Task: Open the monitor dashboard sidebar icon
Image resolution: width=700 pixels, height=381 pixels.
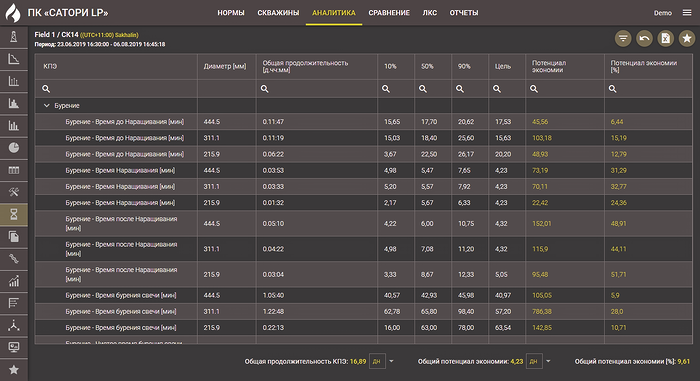Action: click(x=14, y=347)
